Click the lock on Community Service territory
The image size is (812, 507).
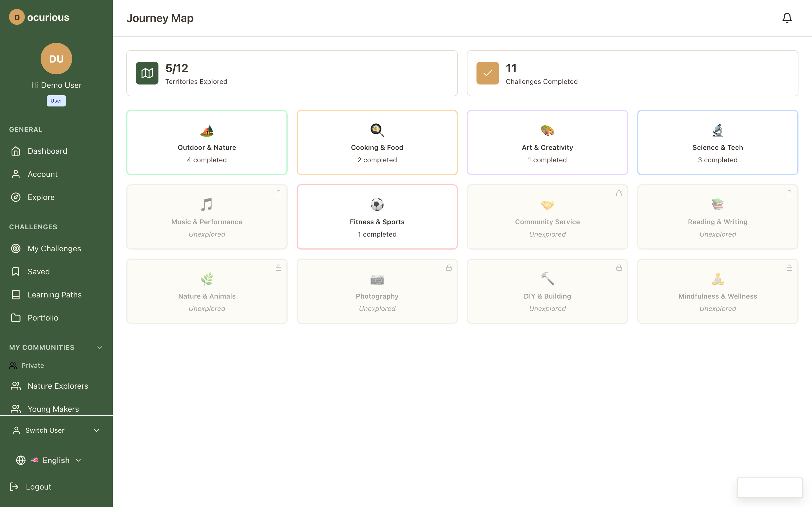pyautogui.click(x=619, y=193)
